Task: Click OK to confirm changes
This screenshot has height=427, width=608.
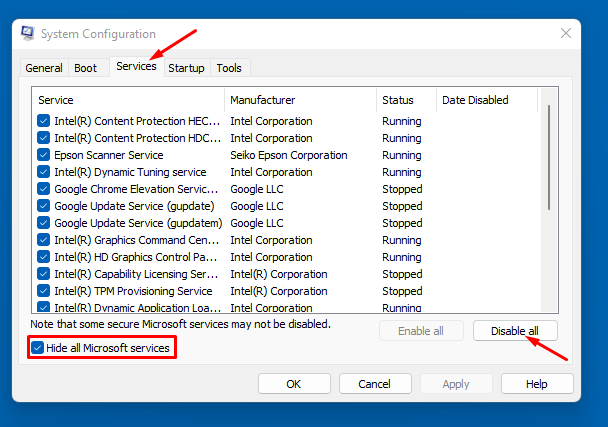Action: [294, 384]
